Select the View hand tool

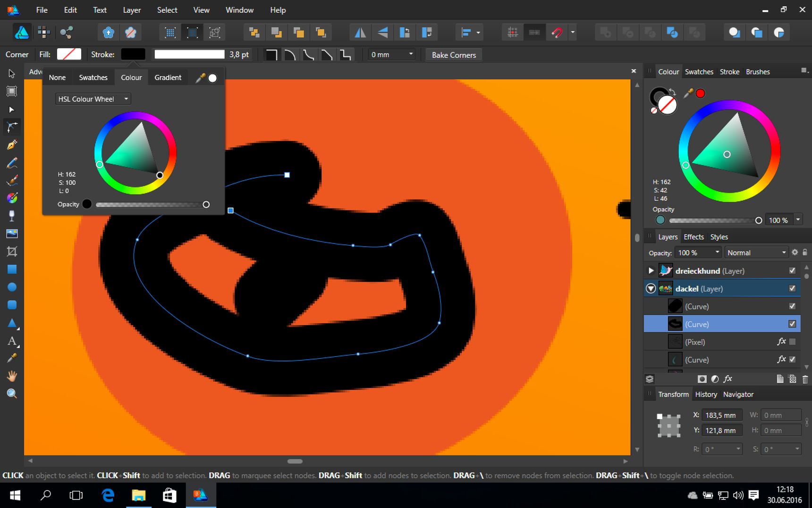click(12, 376)
